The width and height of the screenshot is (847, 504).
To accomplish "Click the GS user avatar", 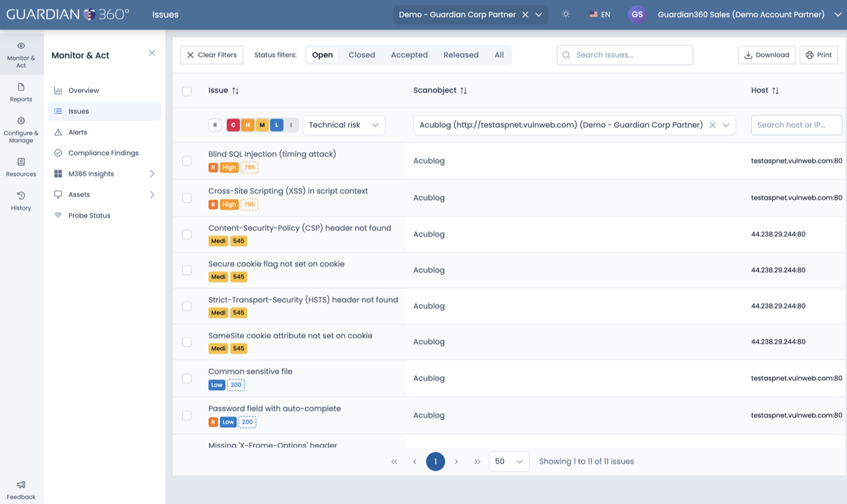I will [637, 15].
